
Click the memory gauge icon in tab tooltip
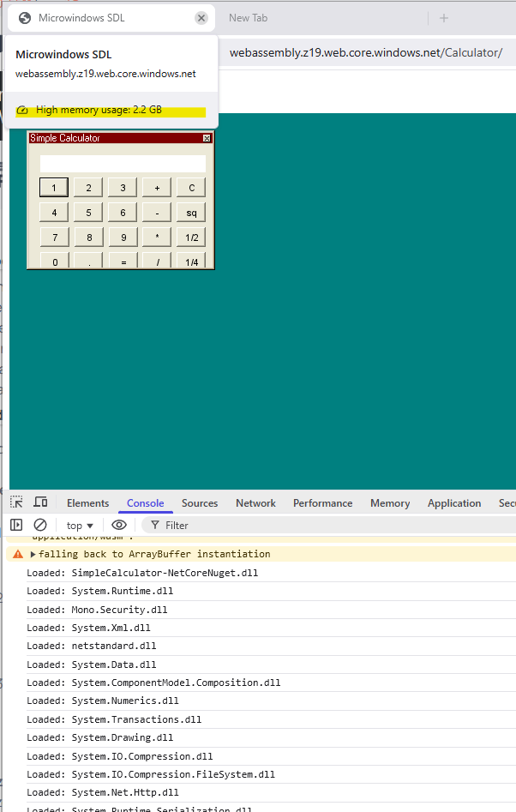[x=22, y=110]
